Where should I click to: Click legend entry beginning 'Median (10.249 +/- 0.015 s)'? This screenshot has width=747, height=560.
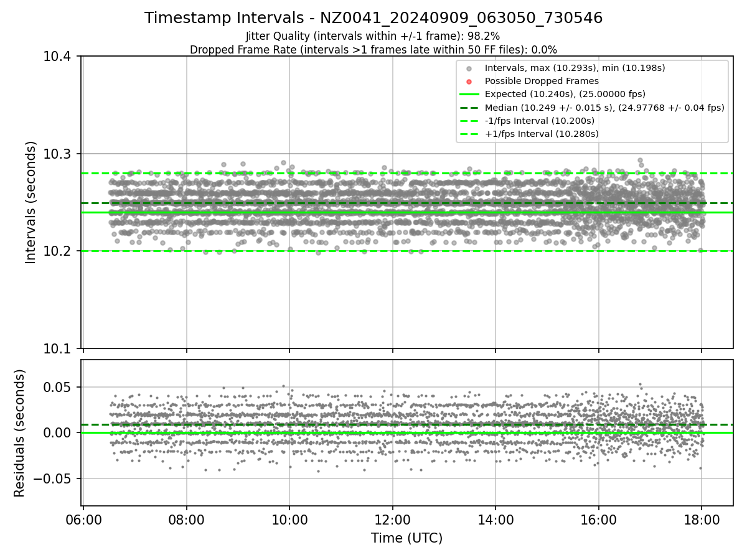coord(604,108)
